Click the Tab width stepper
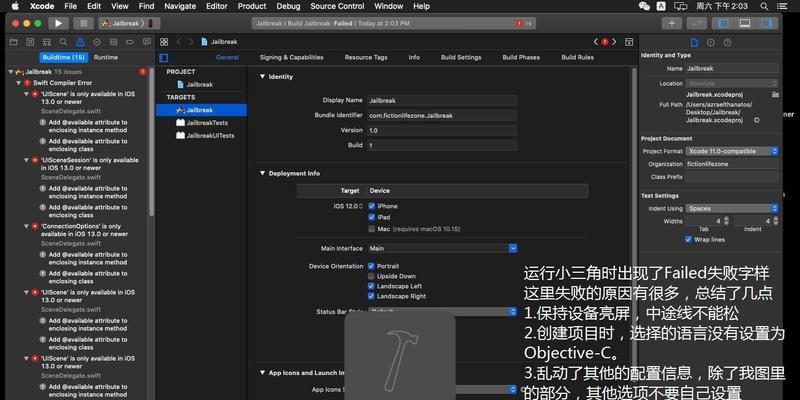 727,221
